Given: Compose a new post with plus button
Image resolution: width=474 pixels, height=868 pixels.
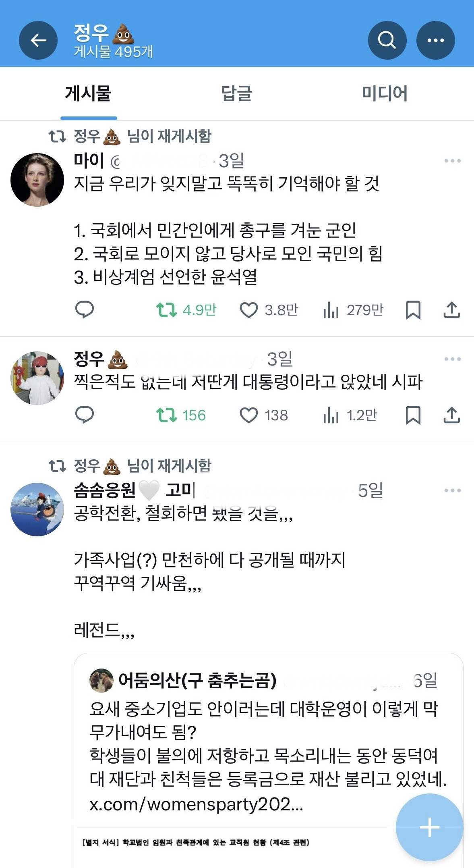Looking at the screenshot, I should click(x=429, y=827).
